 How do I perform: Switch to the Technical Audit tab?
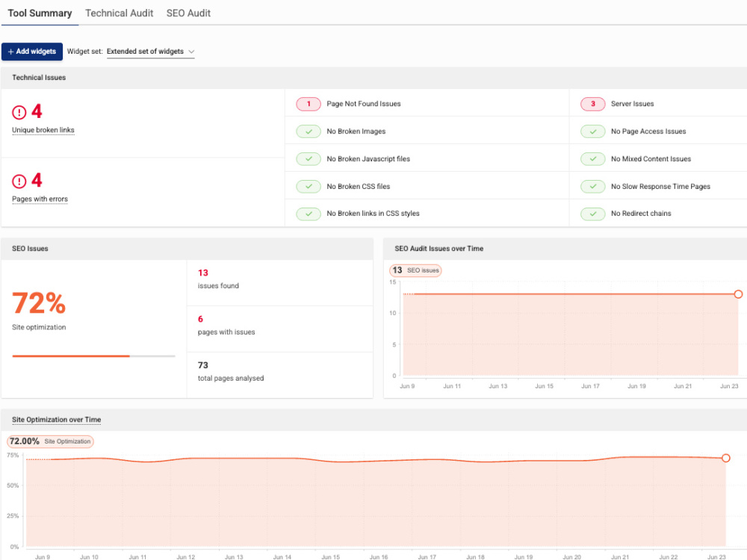pyautogui.click(x=119, y=13)
